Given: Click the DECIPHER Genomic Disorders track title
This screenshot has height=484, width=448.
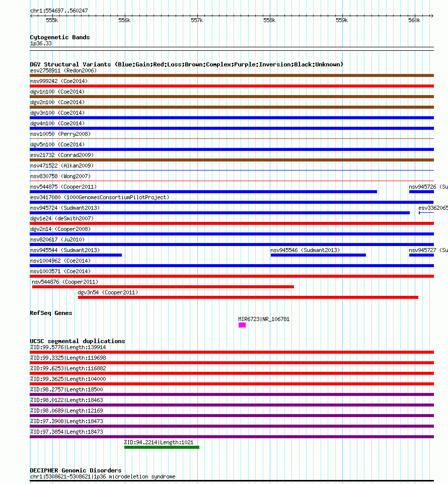Looking at the screenshot, I should pos(76,470).
